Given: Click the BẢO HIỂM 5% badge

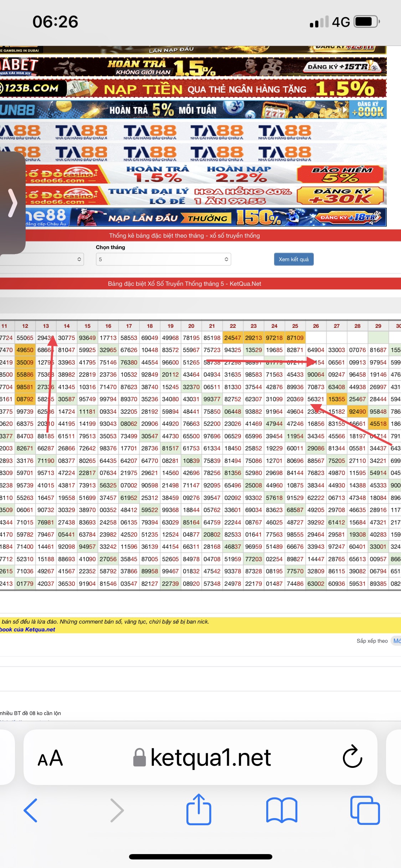Looking at the screenshot, I should (340, 174).
